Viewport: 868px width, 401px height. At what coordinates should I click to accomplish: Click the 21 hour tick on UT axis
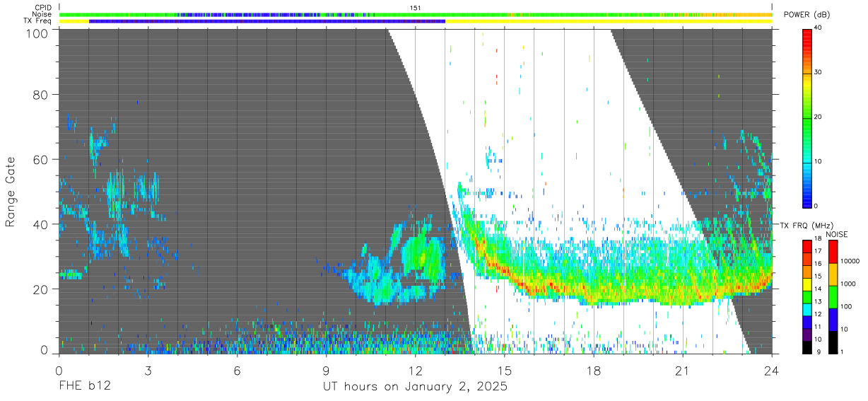[x=682, y=369]
